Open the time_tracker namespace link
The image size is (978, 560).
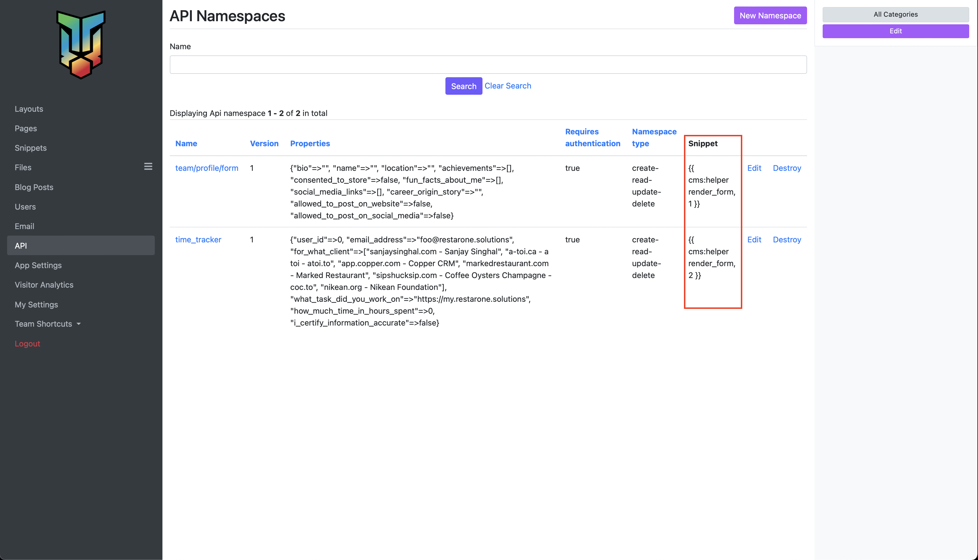[x=198, y=240]
